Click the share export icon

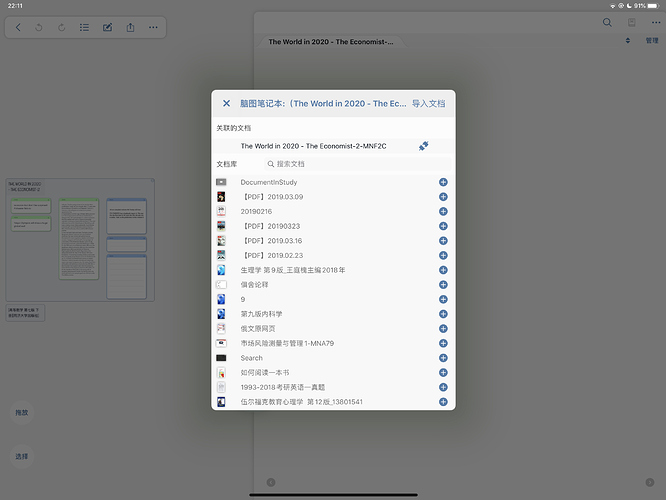point(130,28)
